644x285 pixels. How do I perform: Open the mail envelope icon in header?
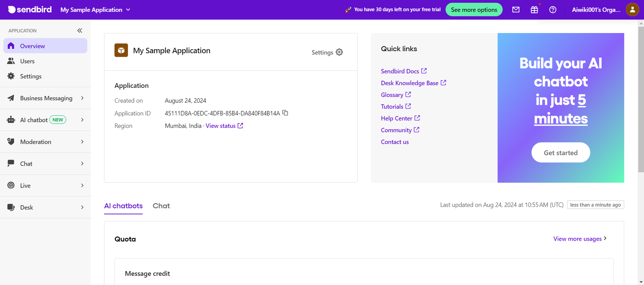tap(516, 10)
